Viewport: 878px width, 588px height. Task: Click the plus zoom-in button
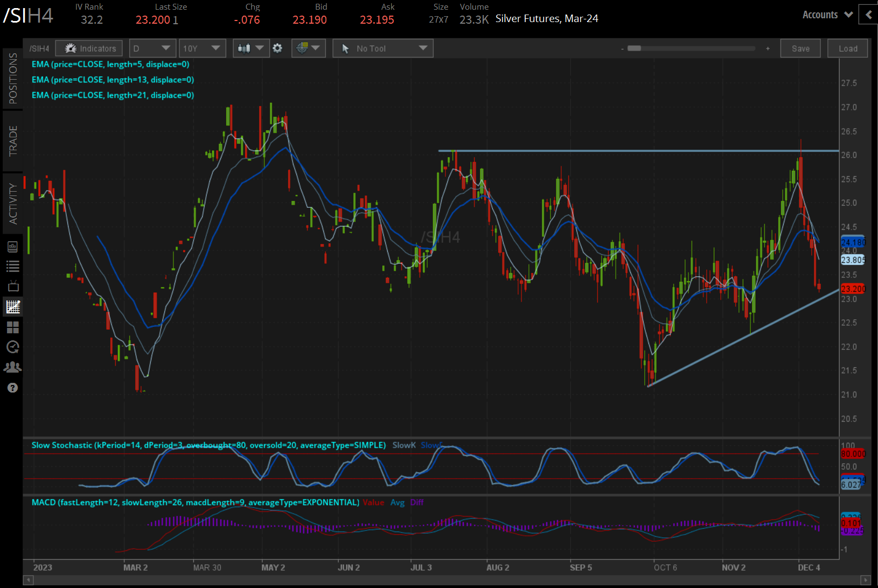coord(768,48)
